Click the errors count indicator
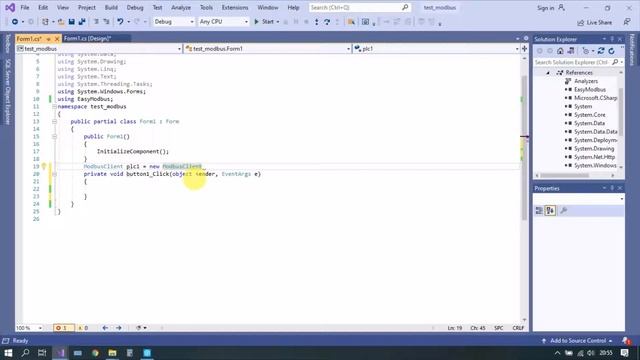The width and height of the screenshot is (640, 360). coord(63,328)
